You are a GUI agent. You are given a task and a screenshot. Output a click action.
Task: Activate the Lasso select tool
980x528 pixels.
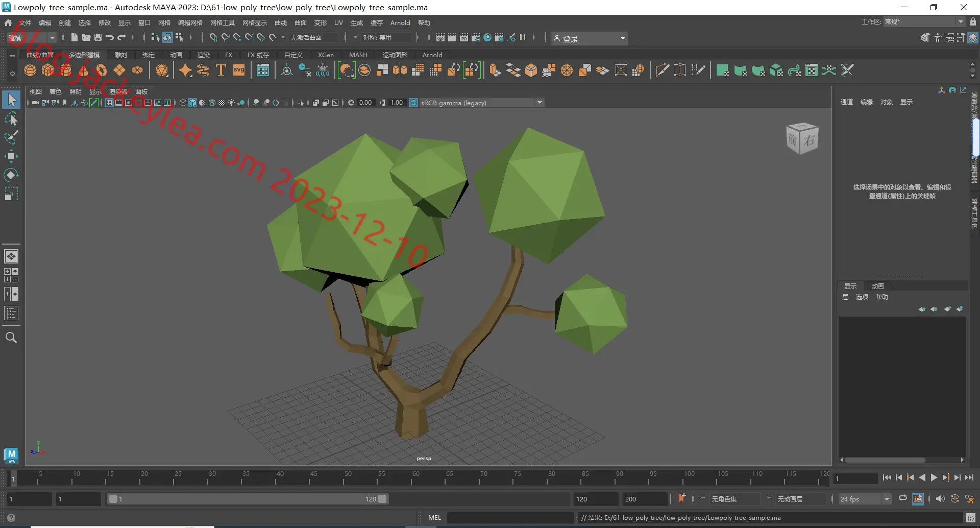coord(11,118)
